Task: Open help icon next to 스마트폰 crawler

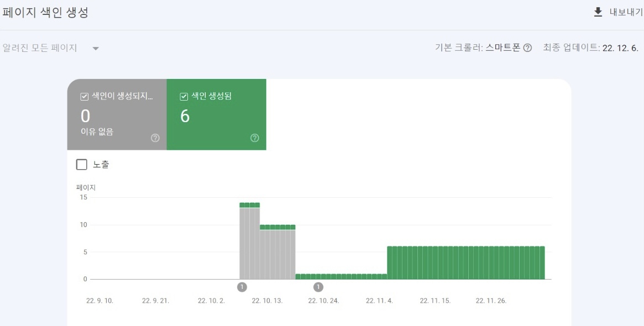Action: [x=528, y=48]
